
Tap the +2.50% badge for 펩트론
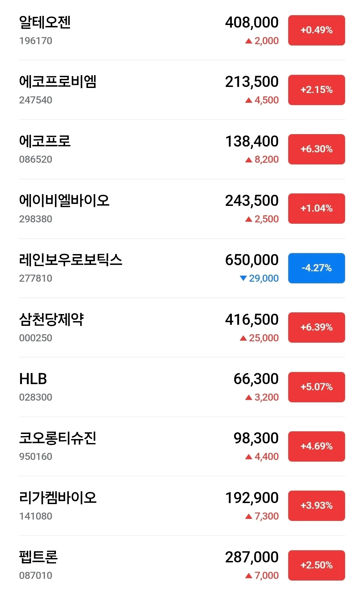316,565
